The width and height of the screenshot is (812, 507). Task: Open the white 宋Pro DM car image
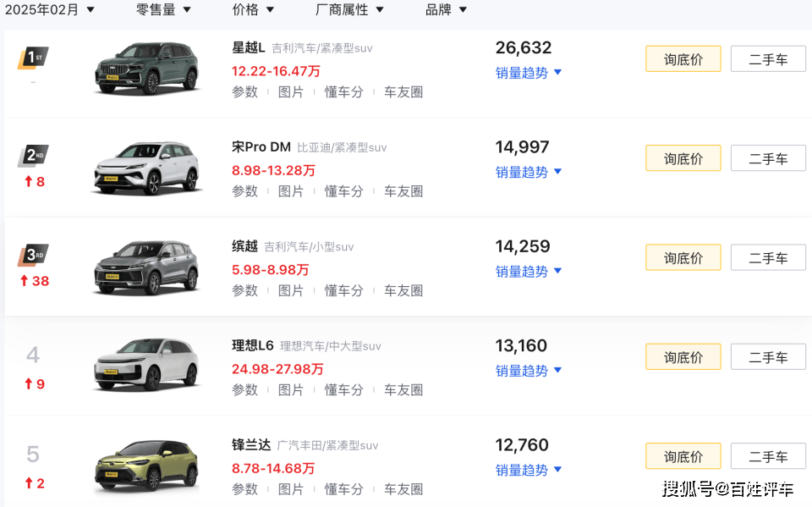pyautogui.click(x=146, y=168)
